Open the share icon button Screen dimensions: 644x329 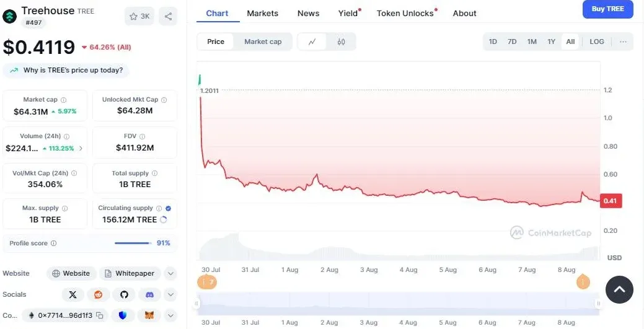tap(168, 17)
